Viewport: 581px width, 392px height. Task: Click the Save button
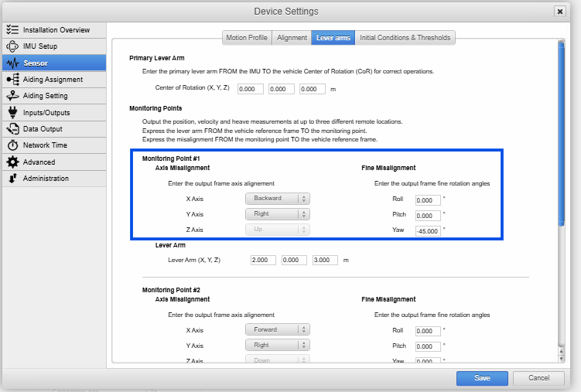[x=482, y=378]
